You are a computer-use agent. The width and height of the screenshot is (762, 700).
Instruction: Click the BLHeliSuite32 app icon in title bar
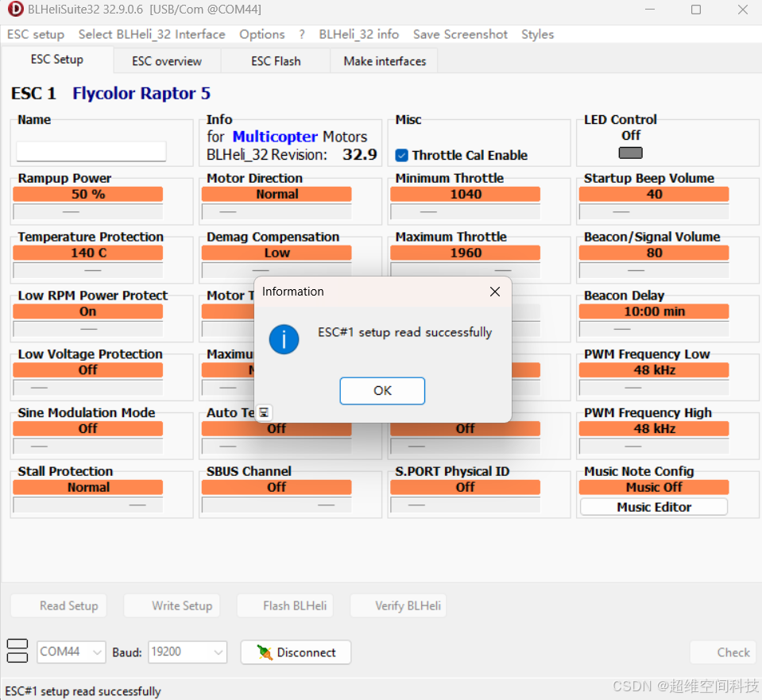point(16,10)
